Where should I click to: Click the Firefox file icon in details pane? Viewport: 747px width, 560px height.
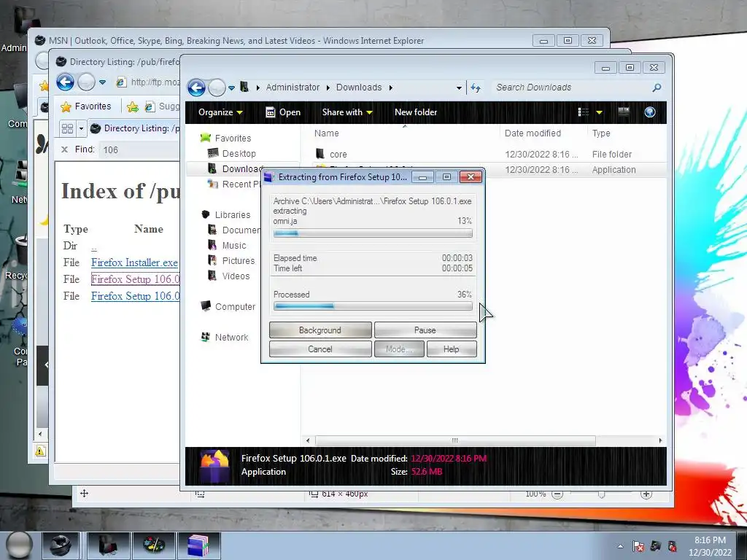pos(214,466)
